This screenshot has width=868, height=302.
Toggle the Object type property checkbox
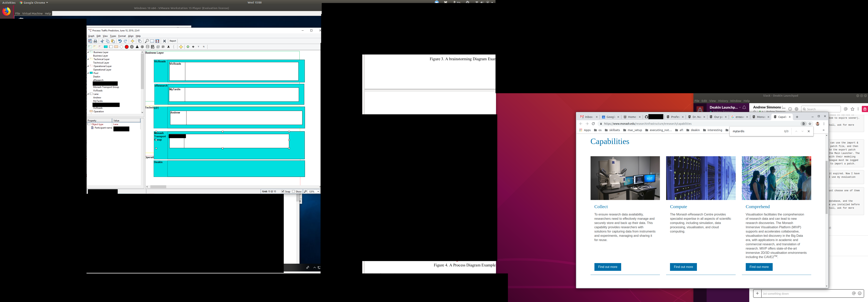click(x=89, y=124)
